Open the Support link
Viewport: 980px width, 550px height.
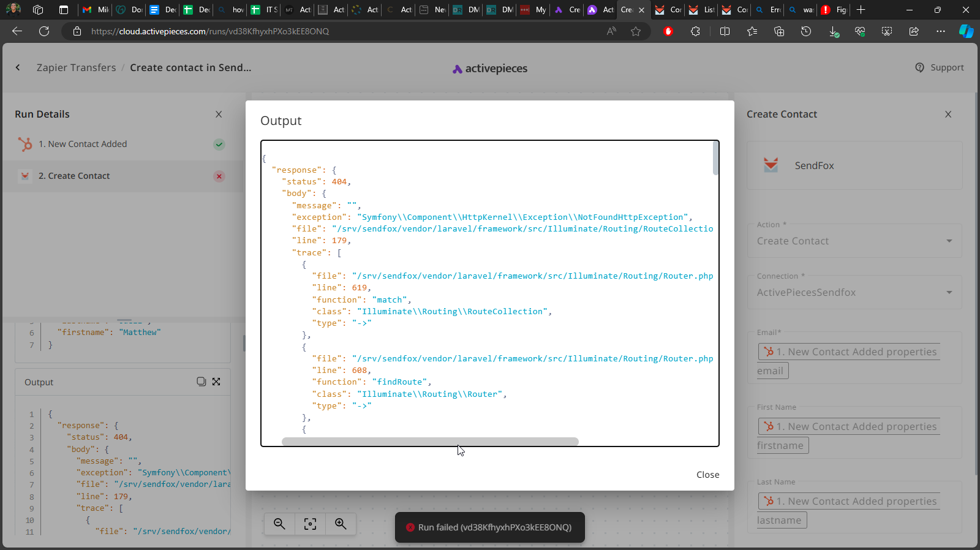click(x=939, y=67)
